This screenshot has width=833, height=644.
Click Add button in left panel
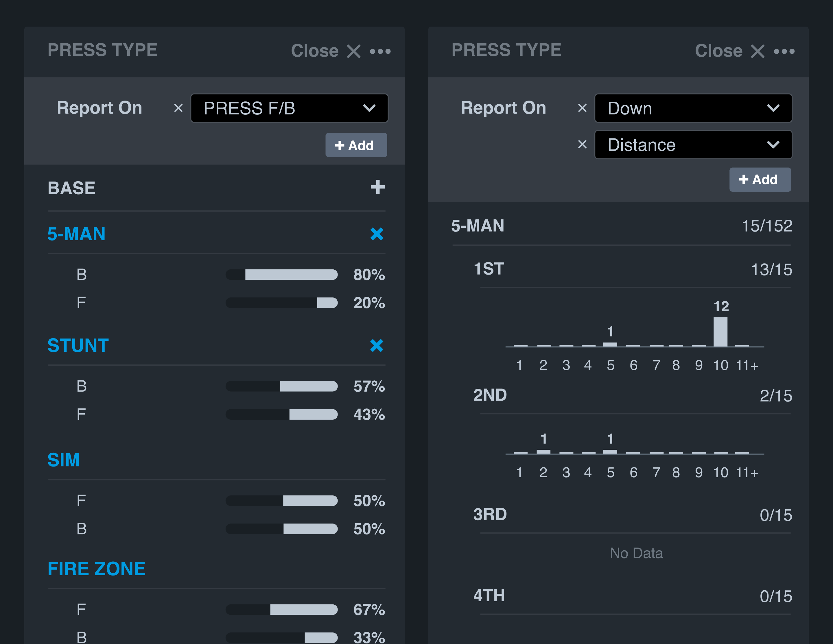[x=356, y=145]
